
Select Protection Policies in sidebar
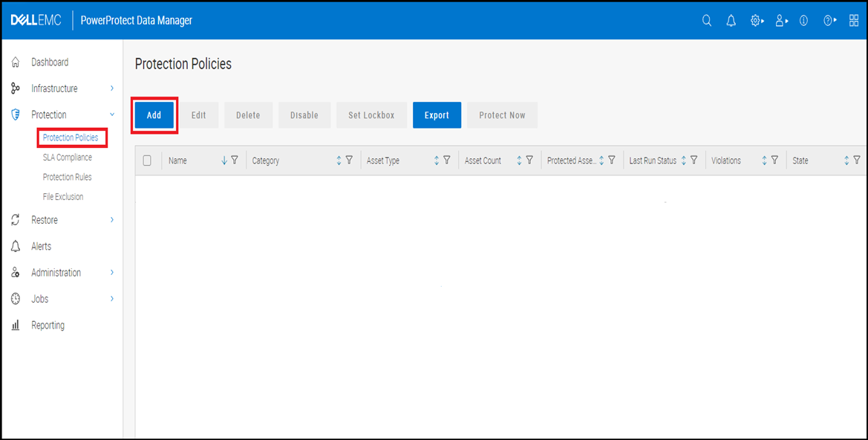pyautogui.click(x=71, y=137)
